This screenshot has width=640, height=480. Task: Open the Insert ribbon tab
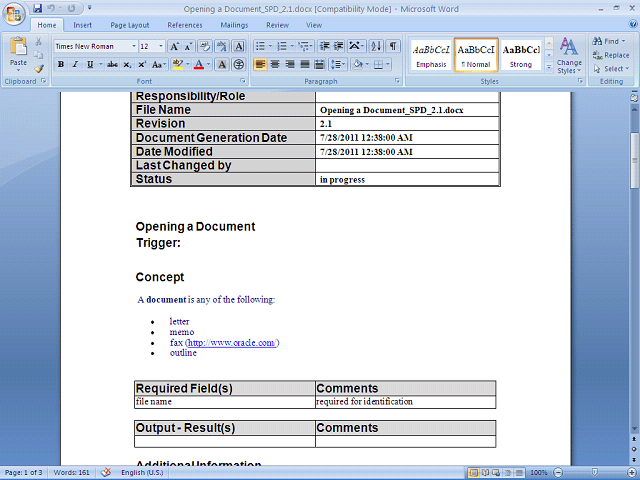pyautogui.click(x=82, y=25)
